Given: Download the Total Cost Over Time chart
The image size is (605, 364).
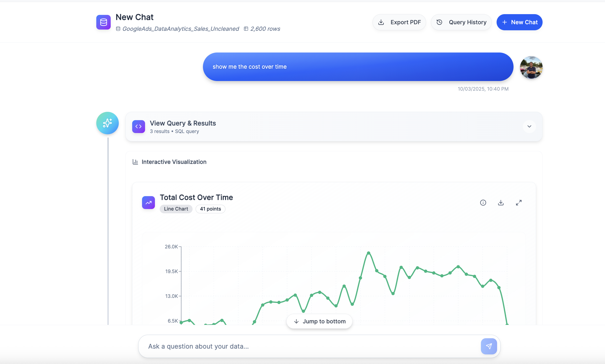Looking at the screenshot, I should click(501, 203).
